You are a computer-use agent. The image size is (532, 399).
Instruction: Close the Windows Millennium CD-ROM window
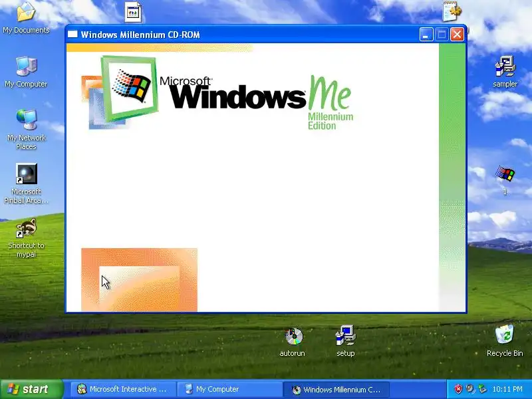tap(457, 35)
